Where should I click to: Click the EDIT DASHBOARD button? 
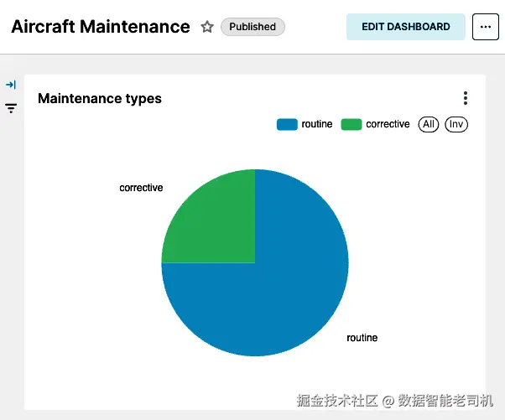(x=405, y=27)
